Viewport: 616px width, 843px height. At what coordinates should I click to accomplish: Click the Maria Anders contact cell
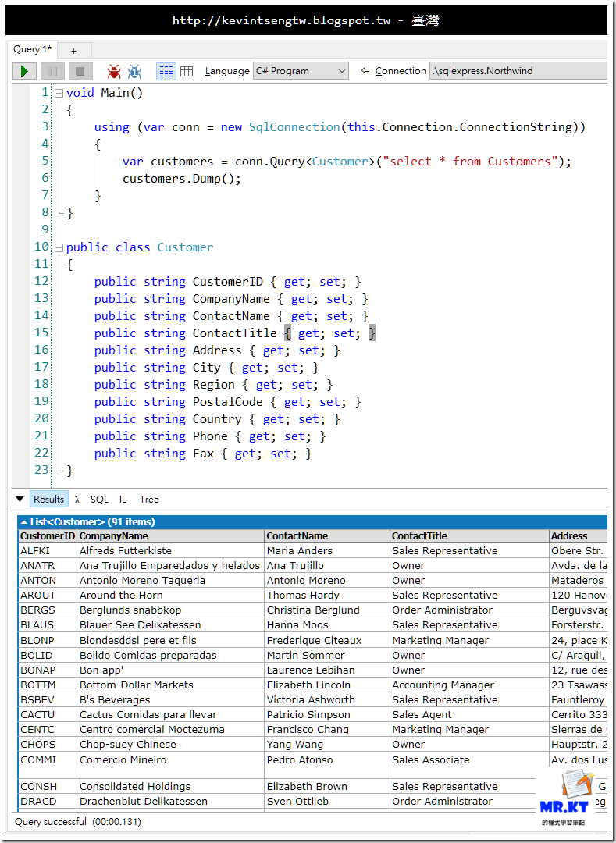(327, 550)
